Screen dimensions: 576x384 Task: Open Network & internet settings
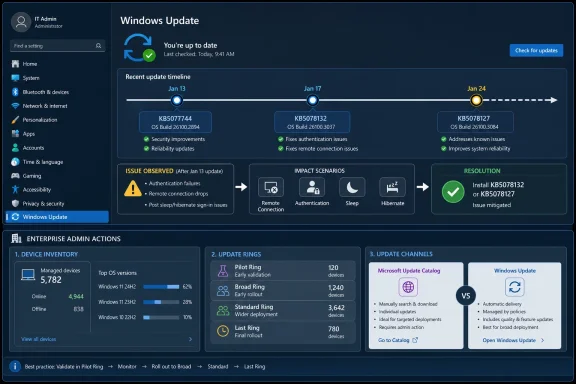[x=57, y=106]
